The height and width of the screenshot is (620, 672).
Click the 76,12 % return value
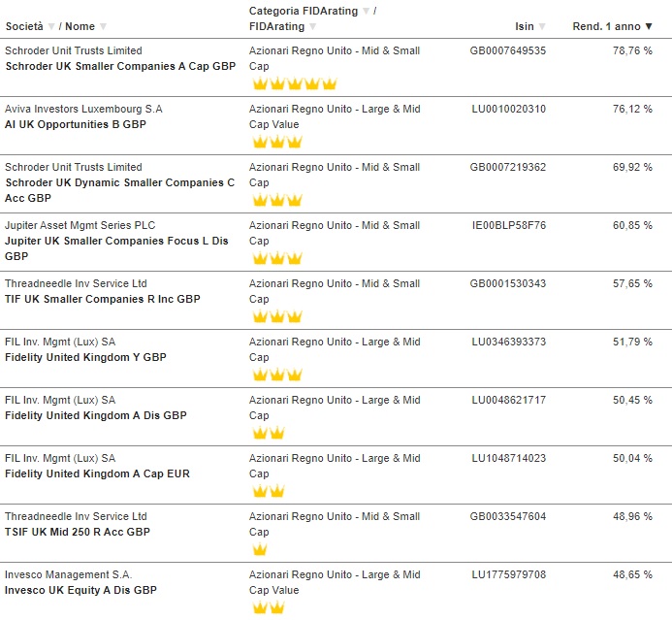[632, 109]
